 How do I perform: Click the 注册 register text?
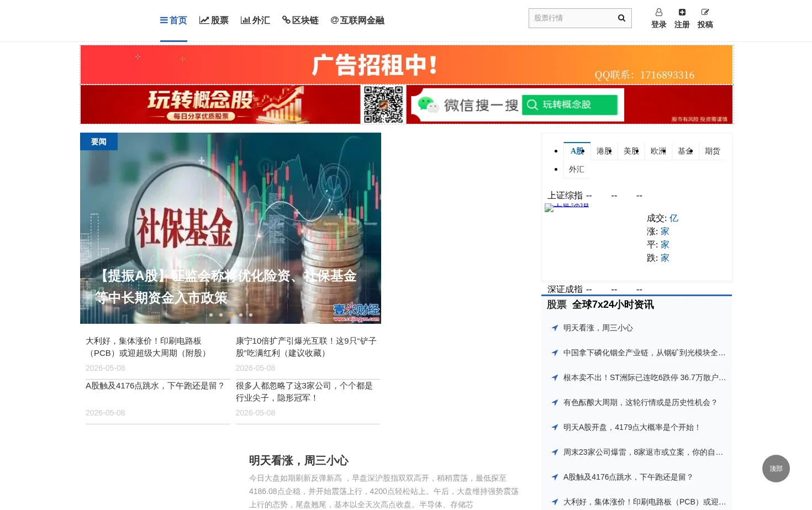coord(682,24)
